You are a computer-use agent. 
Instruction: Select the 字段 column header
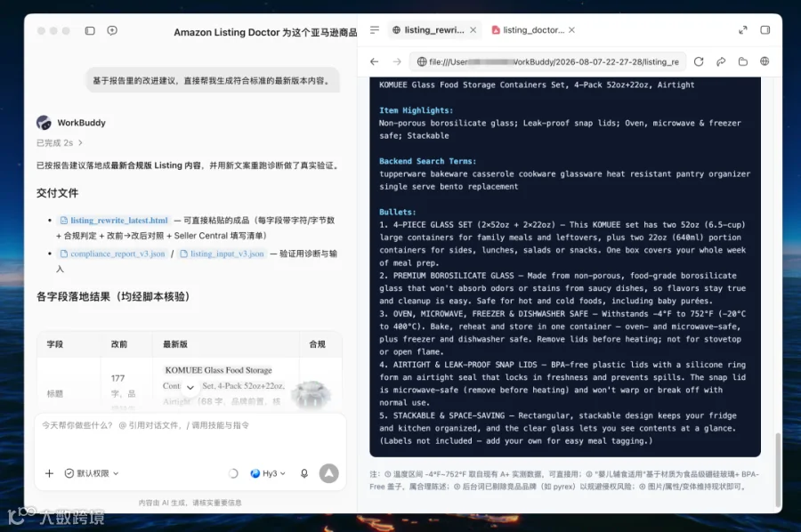point(54,344)
